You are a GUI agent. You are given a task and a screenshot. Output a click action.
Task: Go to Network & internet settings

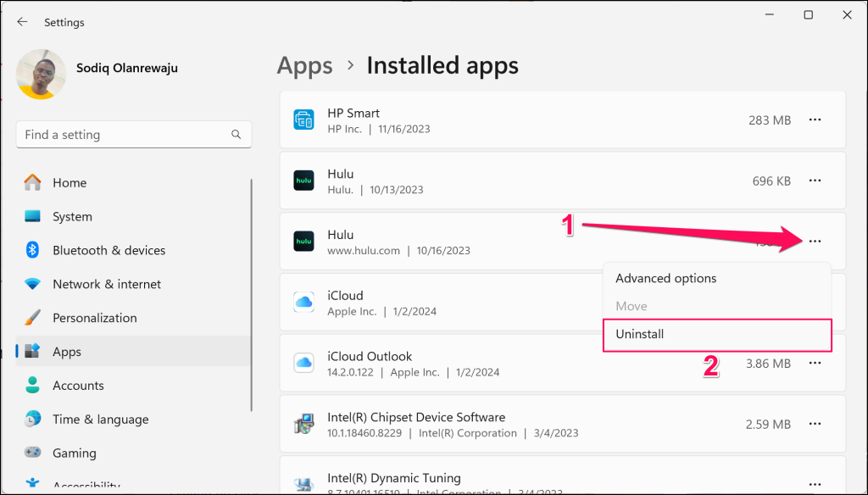106,284
